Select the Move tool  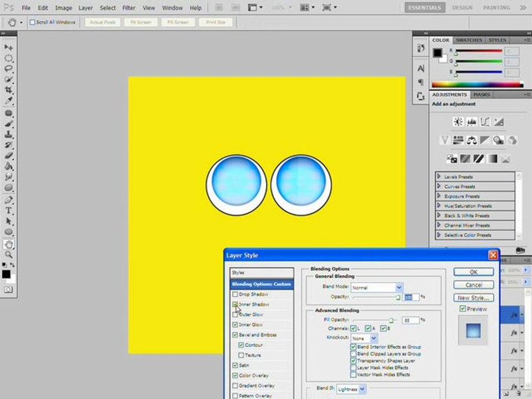pos(8,47)
